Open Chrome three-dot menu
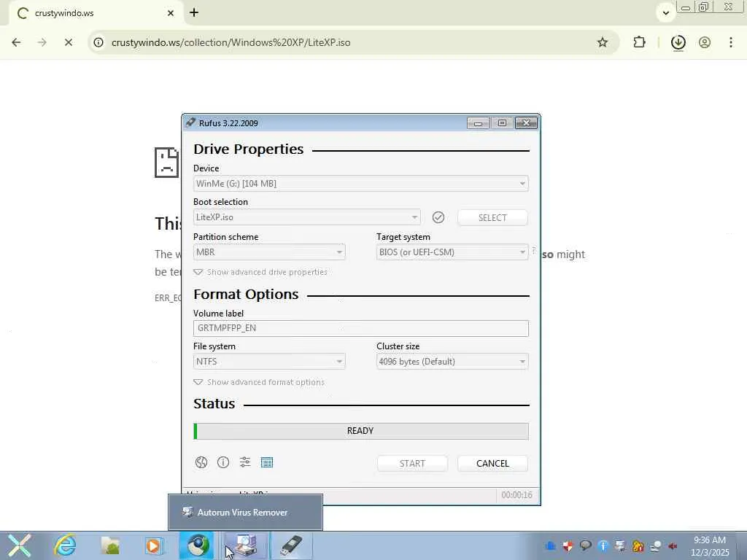Image resolution: width=747 pixels, height=560 pixels. 731,42
